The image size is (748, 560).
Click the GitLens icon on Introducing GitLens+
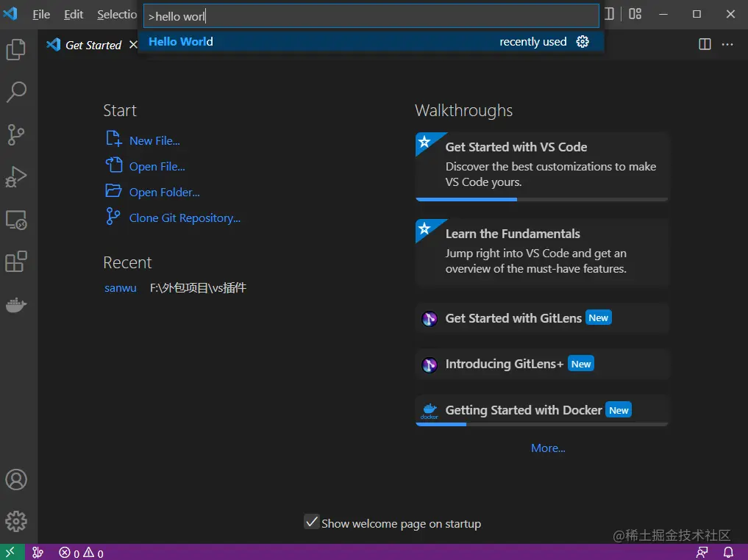coord(430,365)
